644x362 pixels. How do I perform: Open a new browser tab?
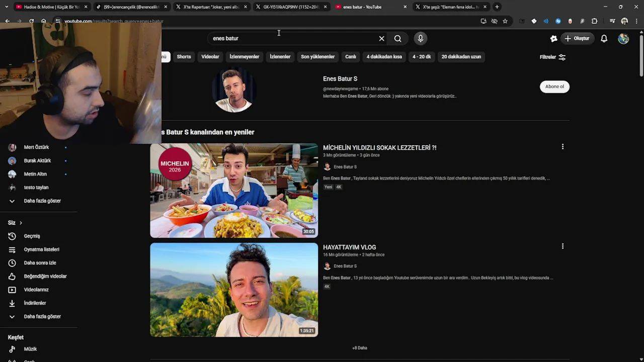point(497,7)
